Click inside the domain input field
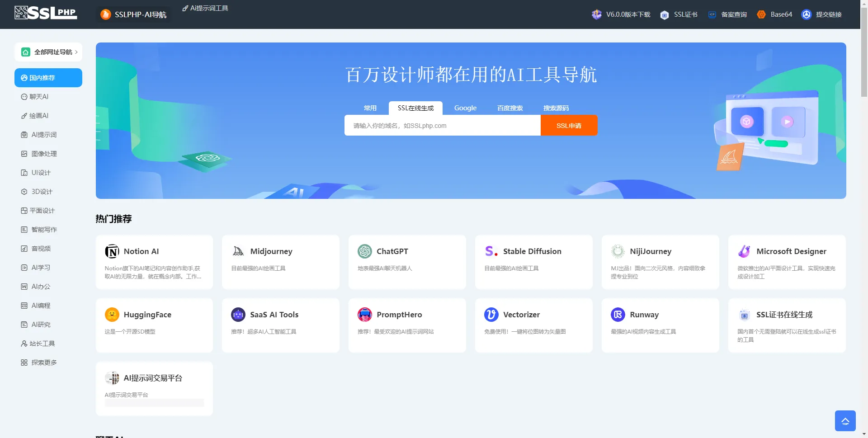868x438 pixels. [441, 125]
